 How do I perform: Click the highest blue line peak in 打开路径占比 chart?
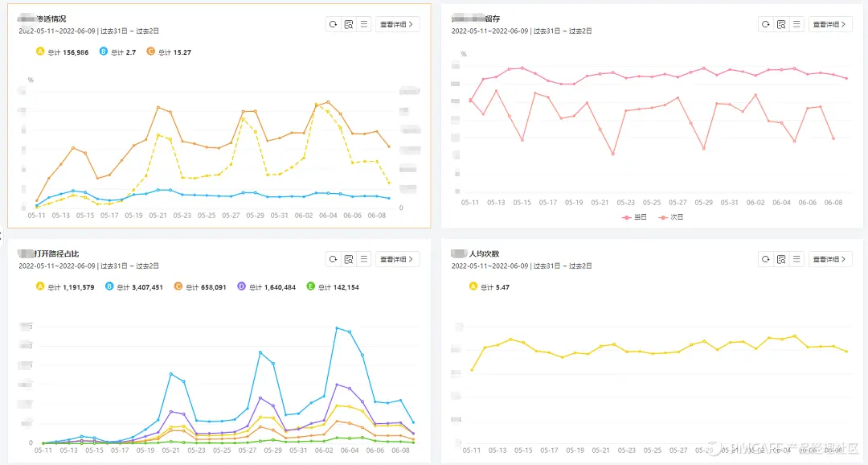[x=337, y=328]
